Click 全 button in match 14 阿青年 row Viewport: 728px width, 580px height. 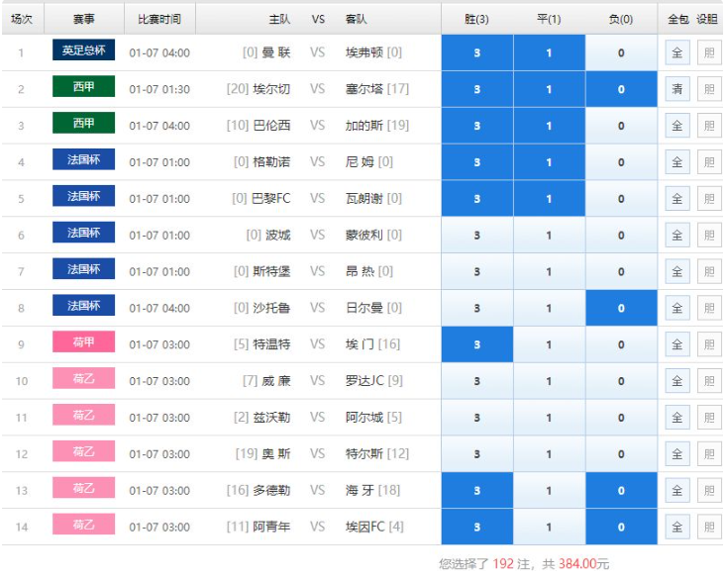(x=676, y=528)
